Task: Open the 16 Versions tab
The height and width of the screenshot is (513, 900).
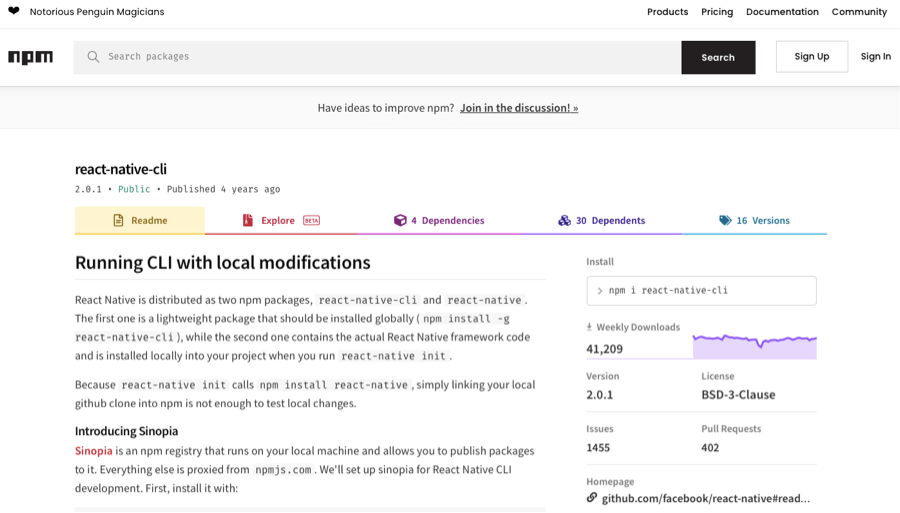Action: [754, 220]
